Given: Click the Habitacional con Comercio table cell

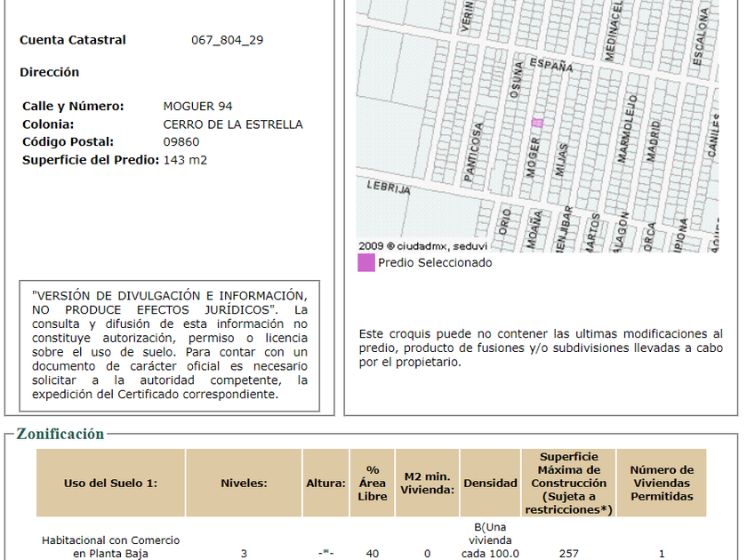Looking at the screenshot, I should (110, 547).
